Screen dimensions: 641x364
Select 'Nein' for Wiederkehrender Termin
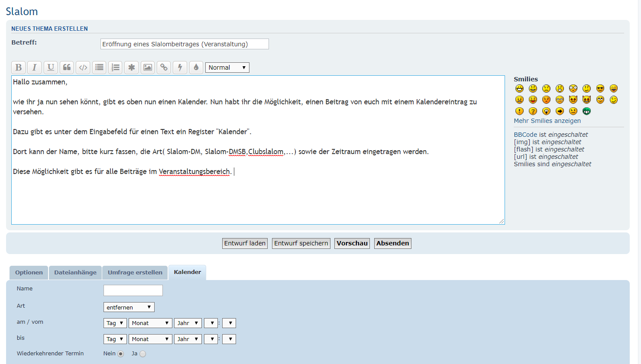[121, 354]
